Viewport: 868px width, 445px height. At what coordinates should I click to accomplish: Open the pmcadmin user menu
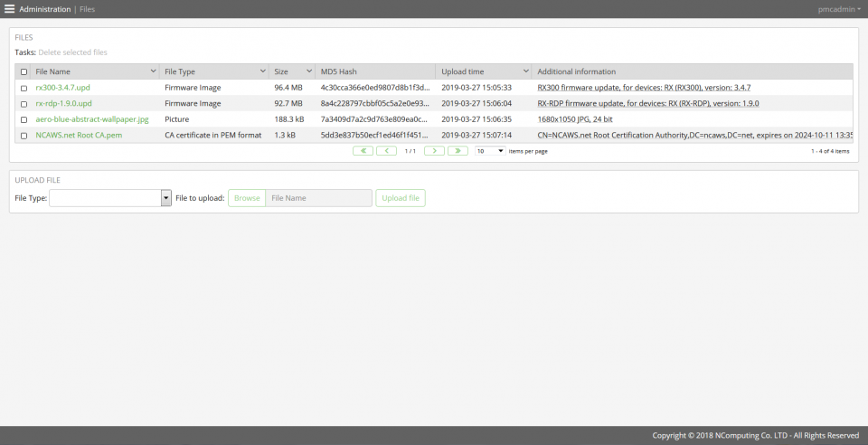click(x=838, y=9)
